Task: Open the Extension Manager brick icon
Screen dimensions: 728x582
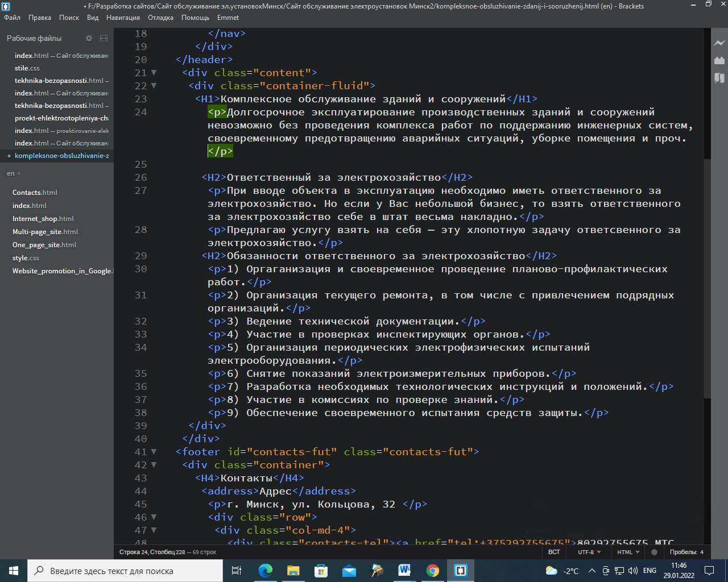Action: click(x=719, y=60)
